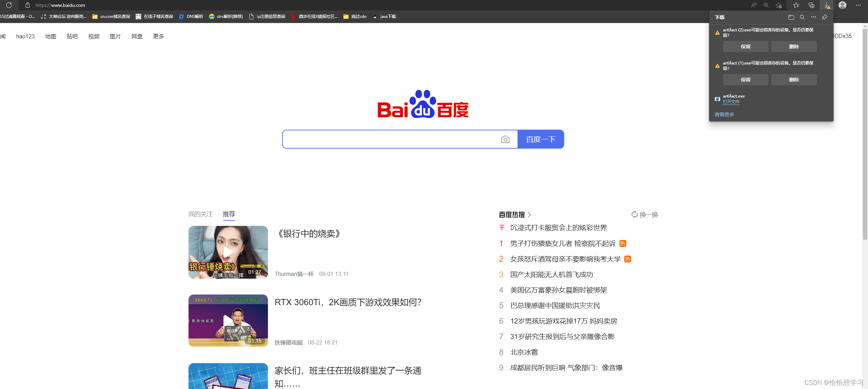Open cn.com域名查询 bookmark folder
The image size is (868, 389).
[x=111, y=17]
